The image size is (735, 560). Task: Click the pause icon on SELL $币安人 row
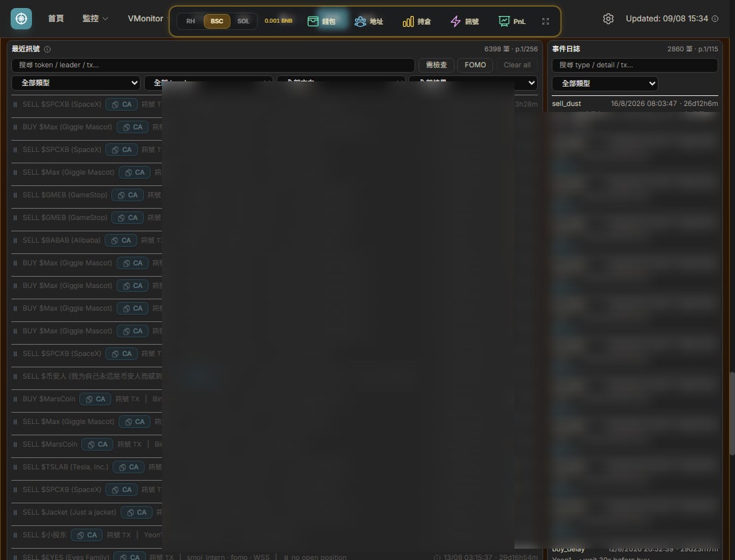[x=15, y=377]
